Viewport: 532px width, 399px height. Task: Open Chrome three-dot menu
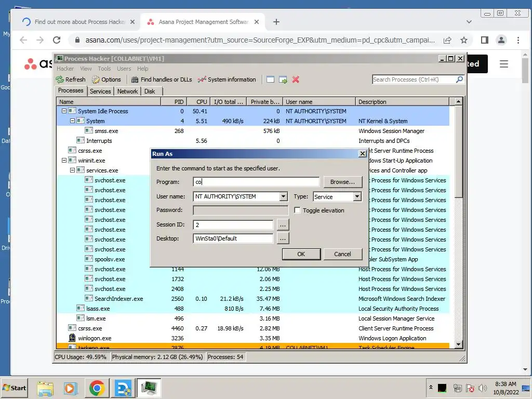pyautogui.click(x=518, y=40)
